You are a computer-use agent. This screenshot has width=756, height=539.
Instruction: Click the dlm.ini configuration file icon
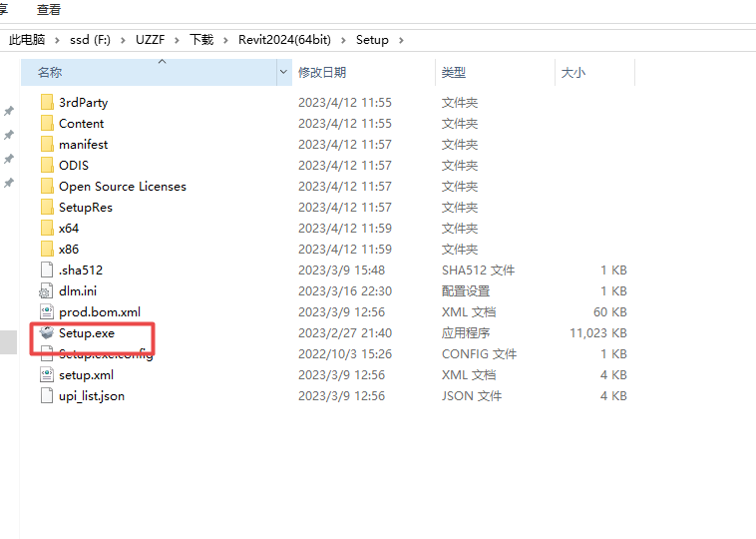click(46, 291)
